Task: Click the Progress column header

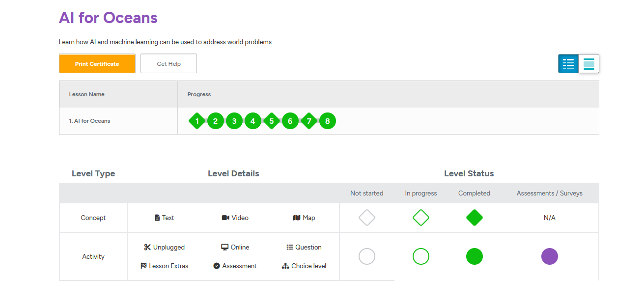Action: [x=199, y=94]
